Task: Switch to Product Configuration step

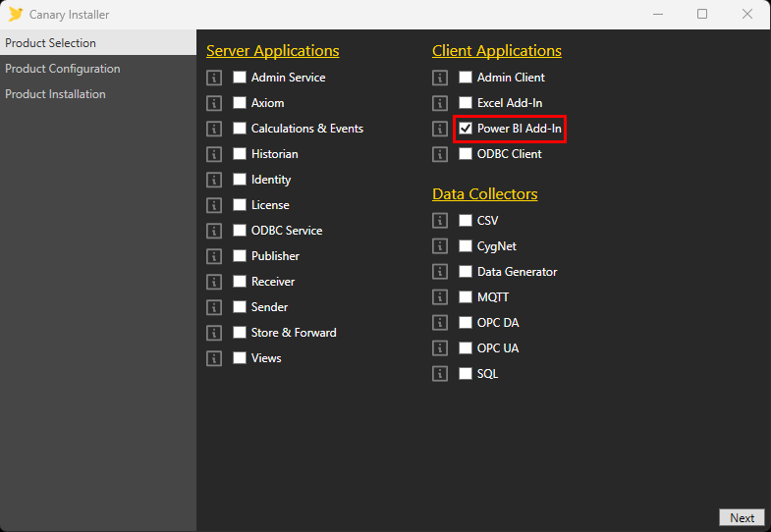Action: click(63, 69)
